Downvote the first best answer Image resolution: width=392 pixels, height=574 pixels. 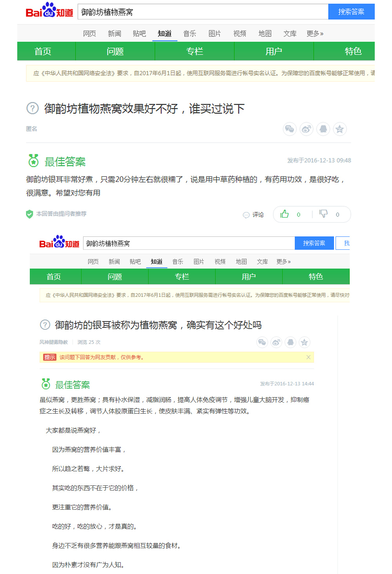(x=323, y=214)
